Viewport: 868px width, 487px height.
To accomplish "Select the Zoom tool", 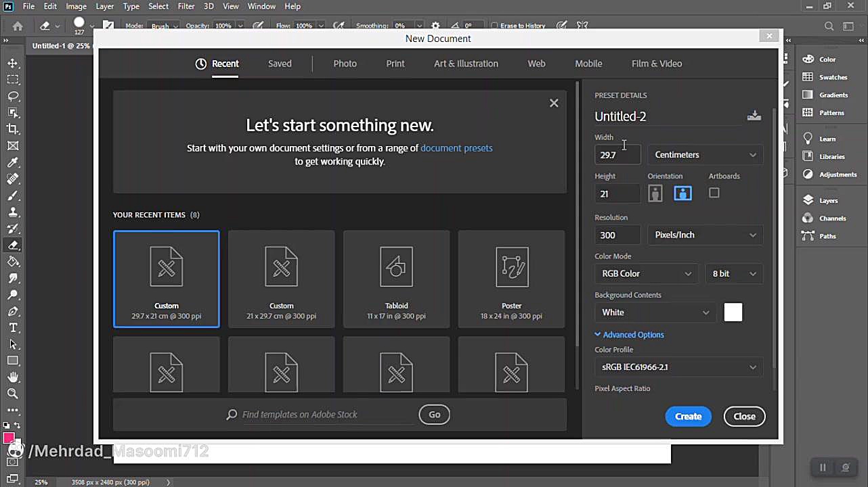I will point(13,394).
